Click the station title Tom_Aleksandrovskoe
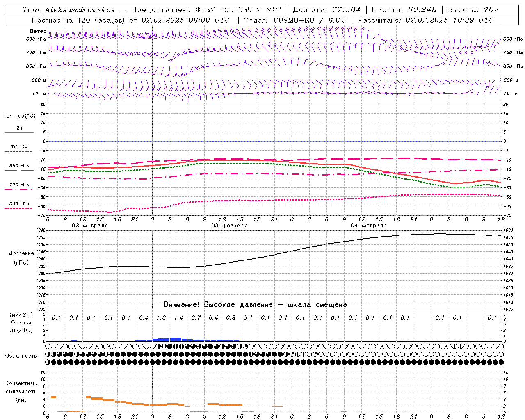This screenshot has width=525, height=420. coord(69,10)
